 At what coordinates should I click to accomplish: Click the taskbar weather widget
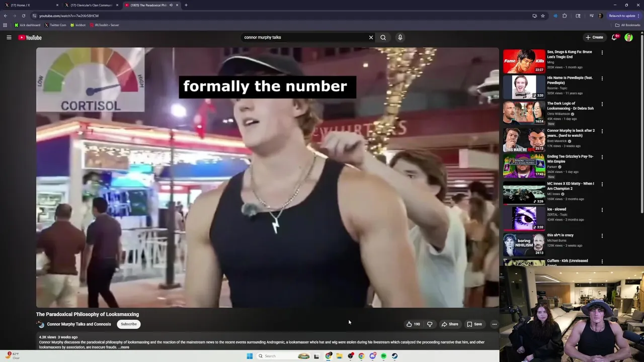pyautogui.click(x=13, y=355)
